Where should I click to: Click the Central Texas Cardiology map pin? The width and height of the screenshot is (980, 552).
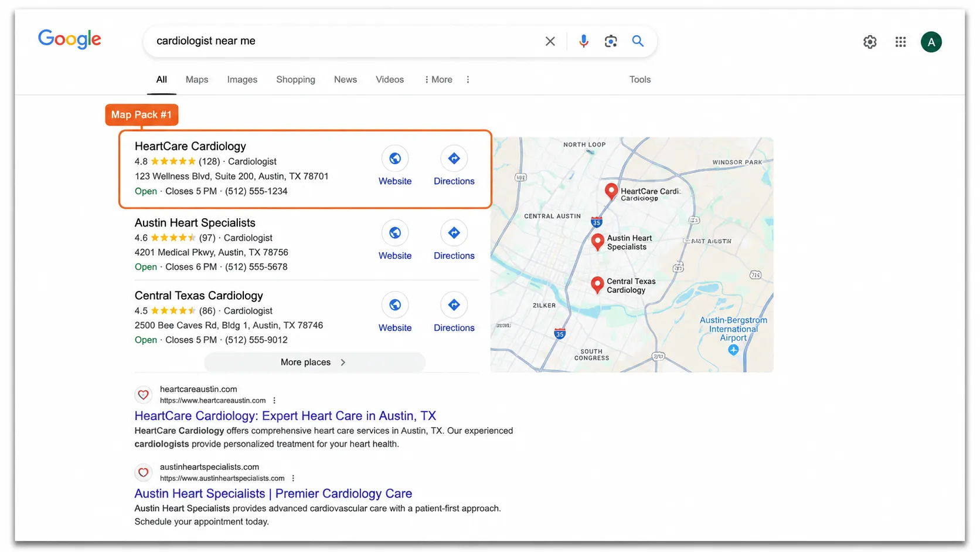[x=597, y=285]
